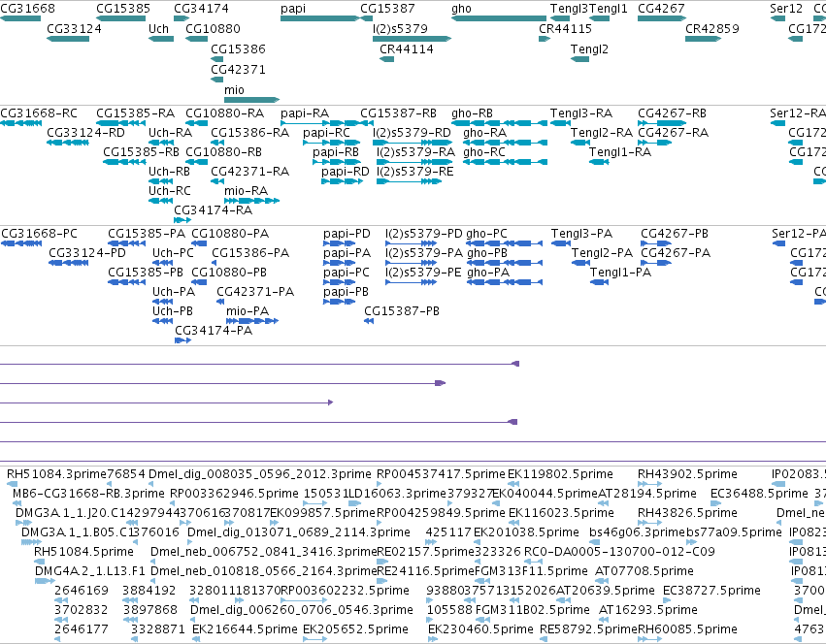Open the Ser12 gene label
Screen dimensions: 826x644
tap(786, 9)
